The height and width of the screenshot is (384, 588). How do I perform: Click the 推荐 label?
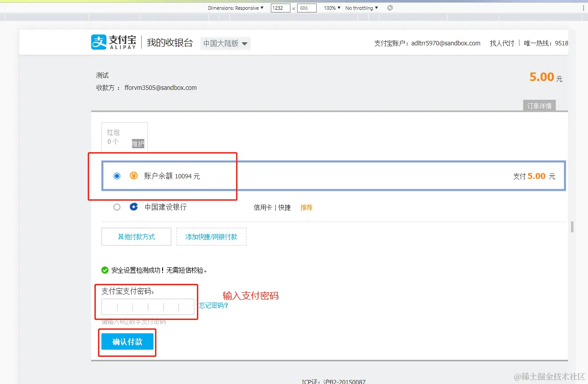click(x=306, y=207)
